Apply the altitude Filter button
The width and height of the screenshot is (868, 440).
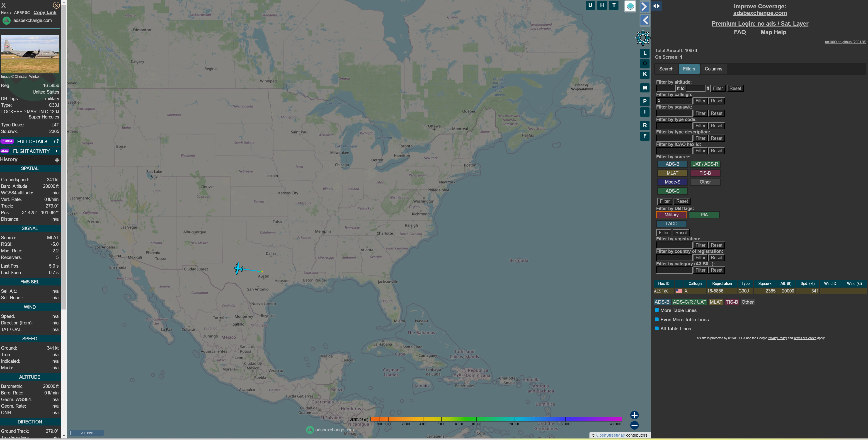(x=718, y=88)
